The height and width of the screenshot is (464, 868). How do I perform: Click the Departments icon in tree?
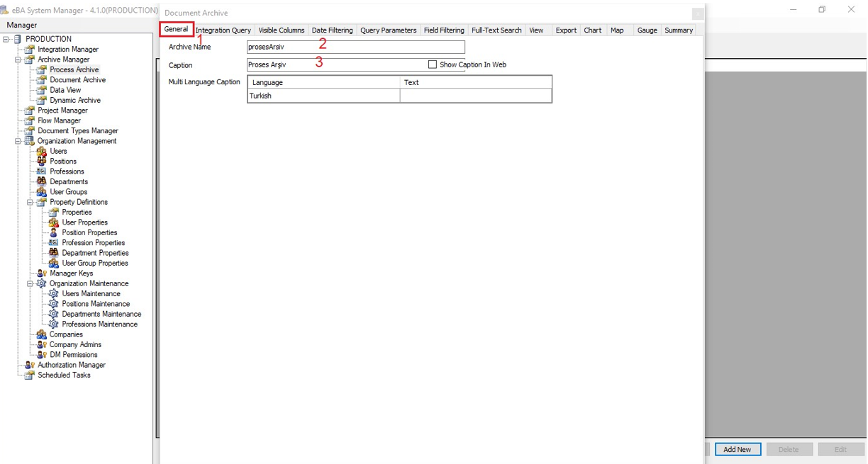[x=42, y=181]
